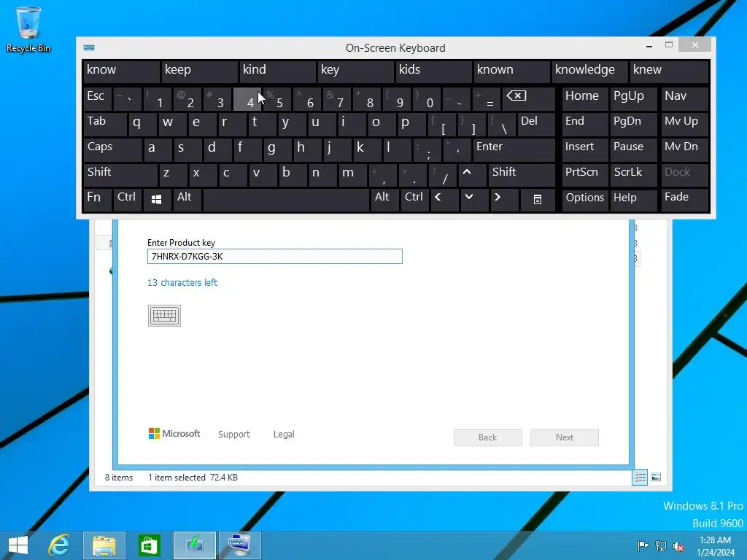Tap the Tab key
The image size is (747, 560).
coord(105,124)
